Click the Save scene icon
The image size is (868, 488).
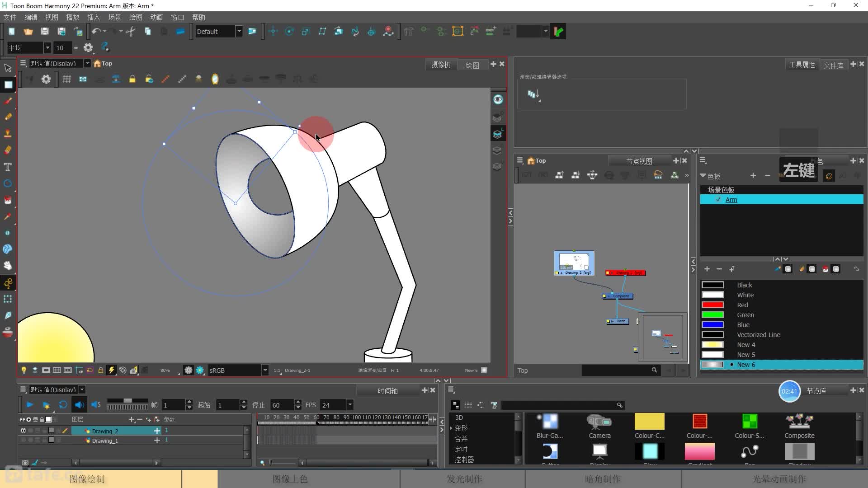pos(44,31)
